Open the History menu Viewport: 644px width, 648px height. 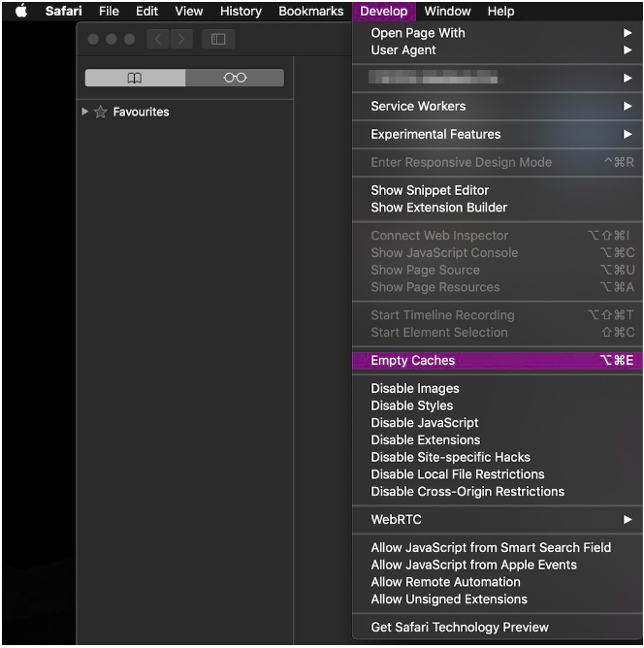click(241, 12)
